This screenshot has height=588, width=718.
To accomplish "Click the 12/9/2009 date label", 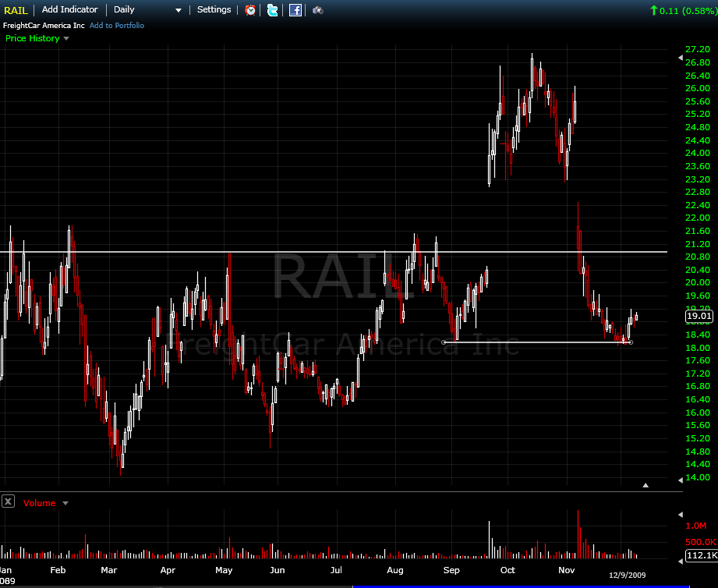I will point(628,576).
